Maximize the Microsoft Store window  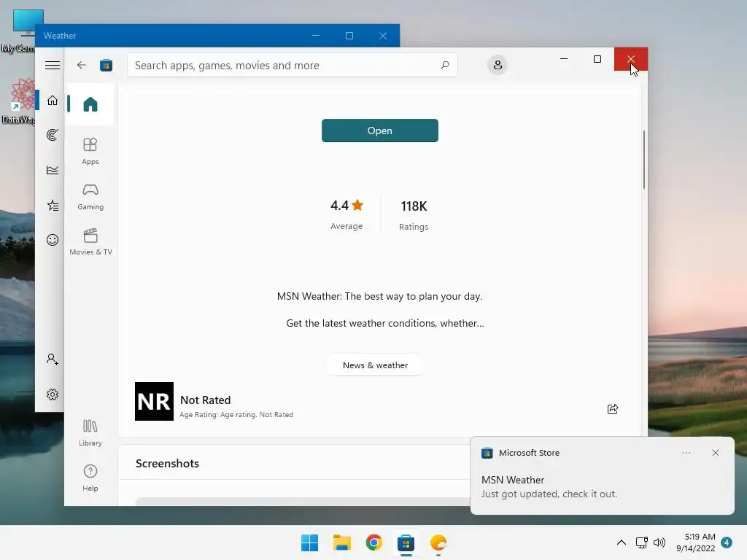[597, 59]
